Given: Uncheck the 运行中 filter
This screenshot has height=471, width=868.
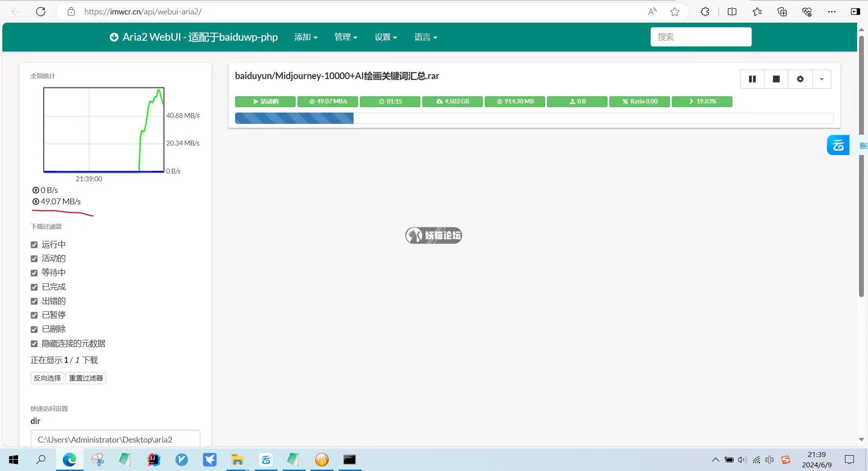Looking at the screenshot, I should coord(34,245).
